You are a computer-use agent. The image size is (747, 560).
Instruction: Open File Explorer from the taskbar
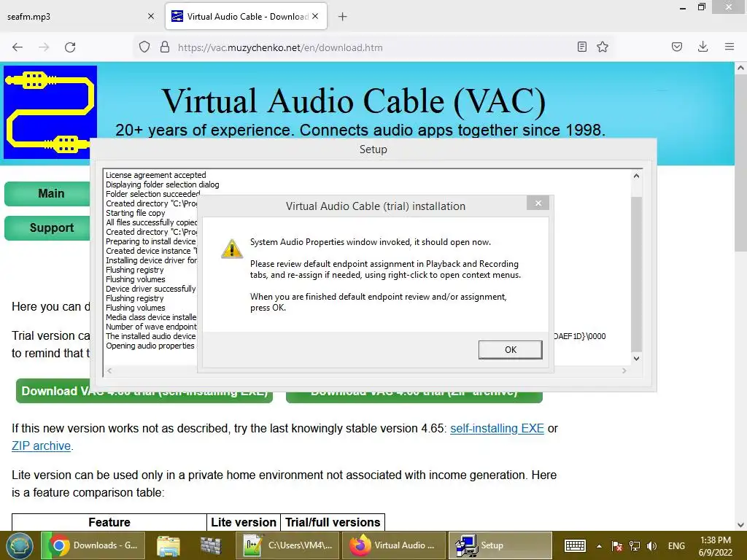tap(169, 545)
